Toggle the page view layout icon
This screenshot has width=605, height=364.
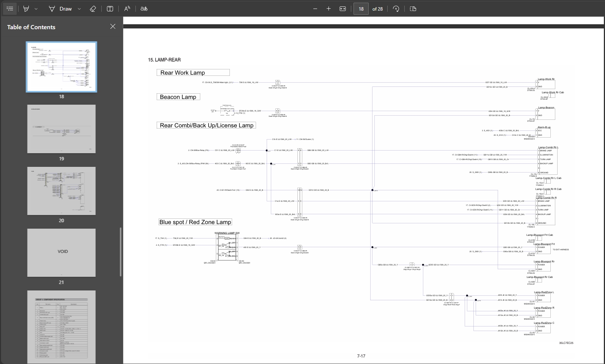pos(413,9)
